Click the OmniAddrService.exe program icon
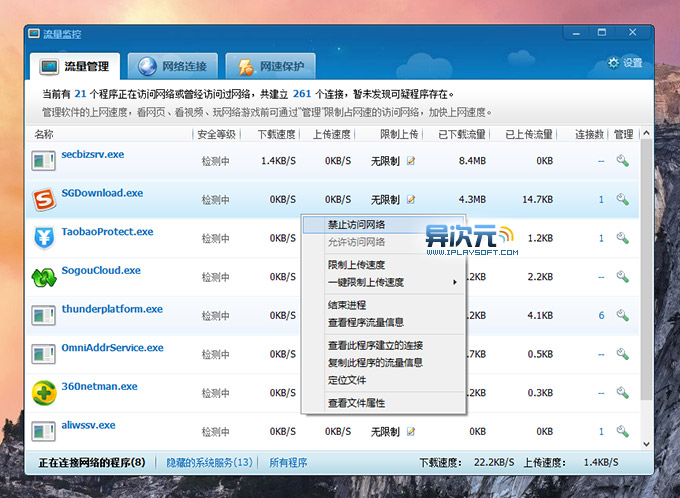The image size is (680, 498). click(x=43, y=354)
